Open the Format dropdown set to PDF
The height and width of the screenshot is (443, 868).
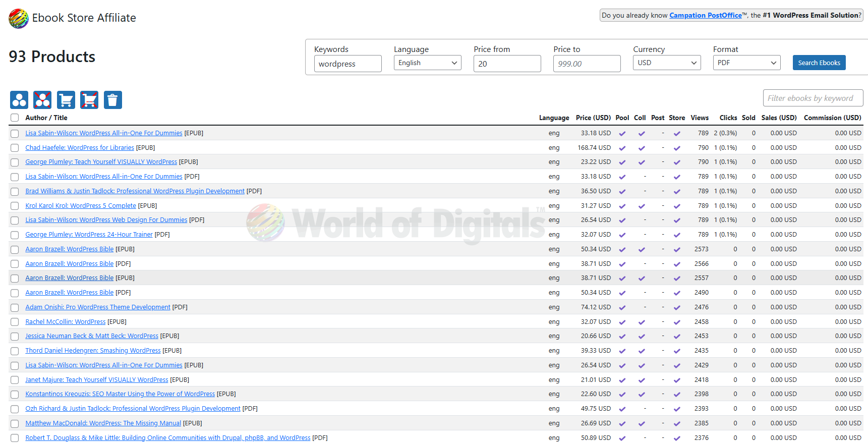pos(746,63)
